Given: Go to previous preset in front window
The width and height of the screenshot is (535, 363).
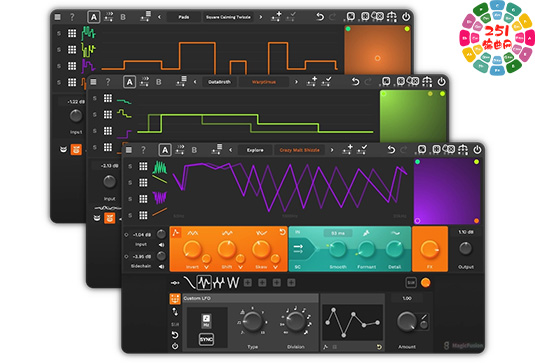Looking at the screenshot, I should 231,150.
